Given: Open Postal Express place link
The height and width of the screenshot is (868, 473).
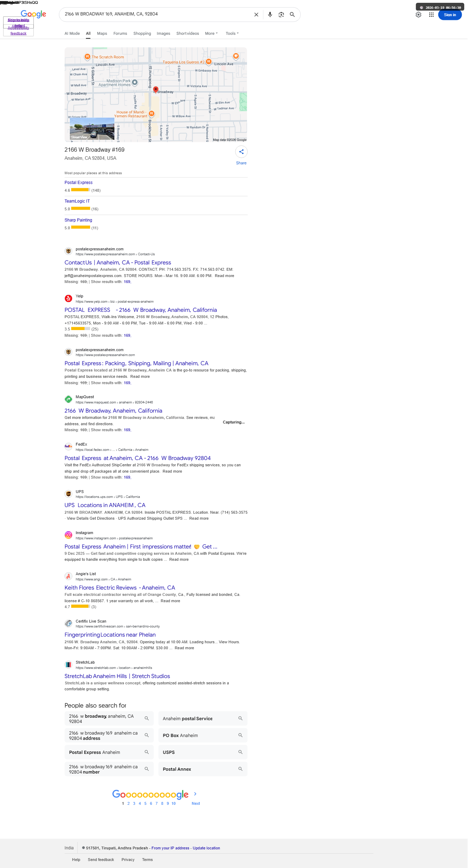Looking at the screenshot, I should pos(79,183).
